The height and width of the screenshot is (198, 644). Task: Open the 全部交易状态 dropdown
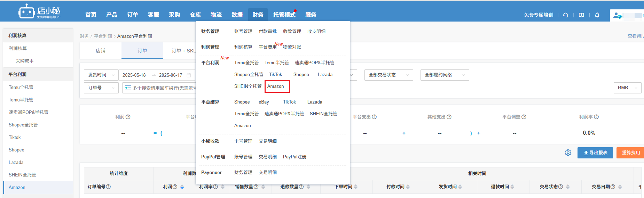point(389,75)
